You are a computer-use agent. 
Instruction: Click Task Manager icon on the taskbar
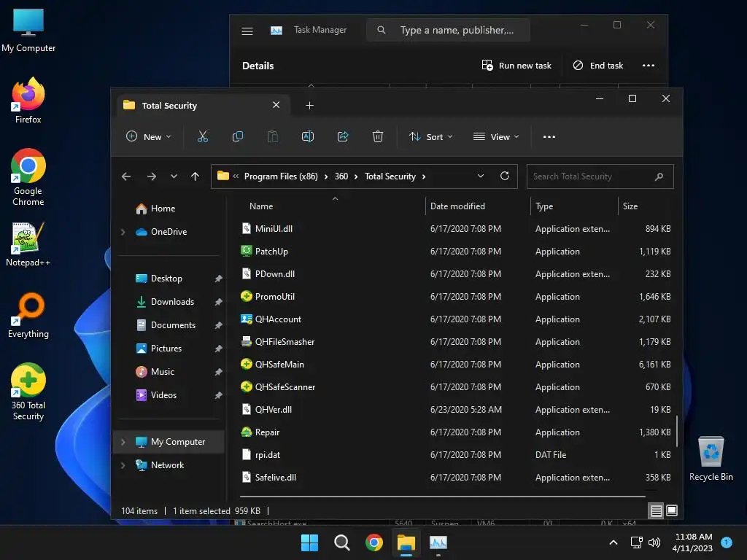tap(438, 542)
